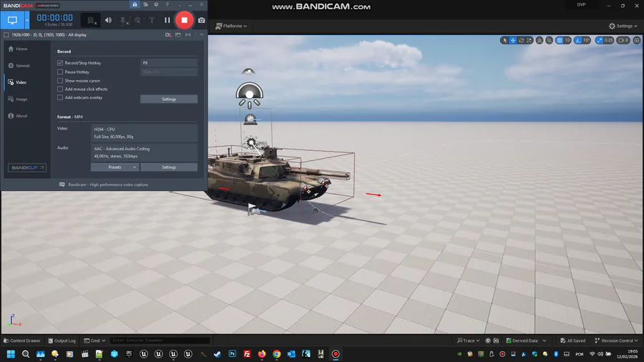Open Cmd console type dropdown
Viewport: 644px width, 362px height.
95,341
